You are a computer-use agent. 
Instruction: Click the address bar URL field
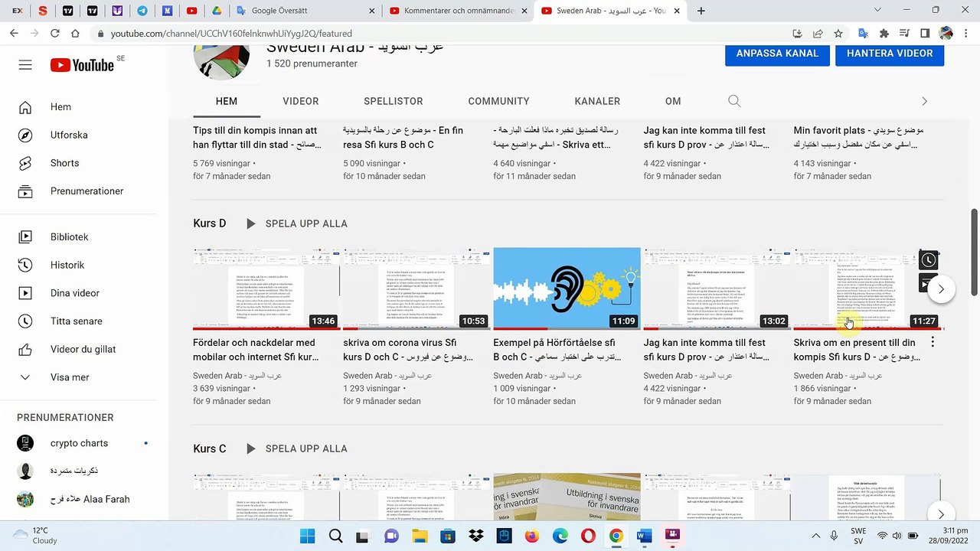(x=444, y=34)
